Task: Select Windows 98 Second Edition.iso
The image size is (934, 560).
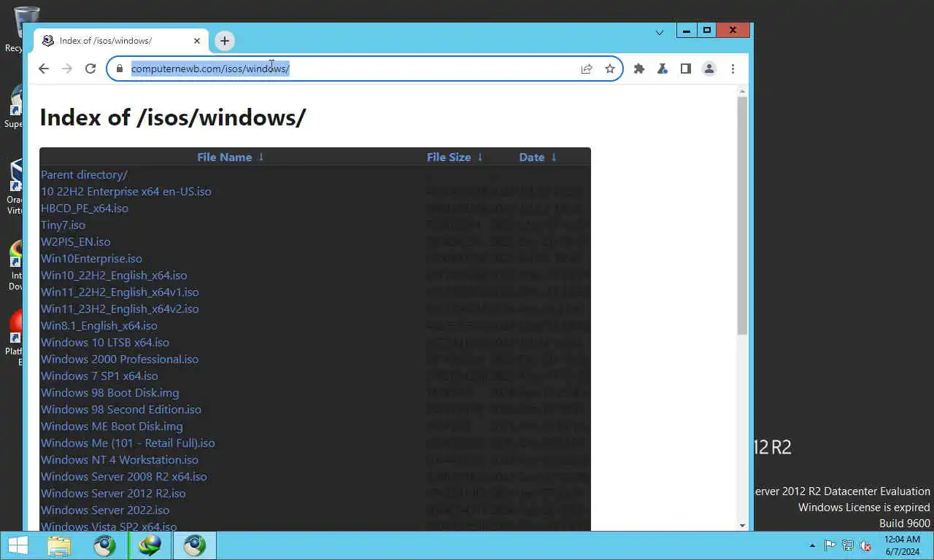Action: (121, 410)
